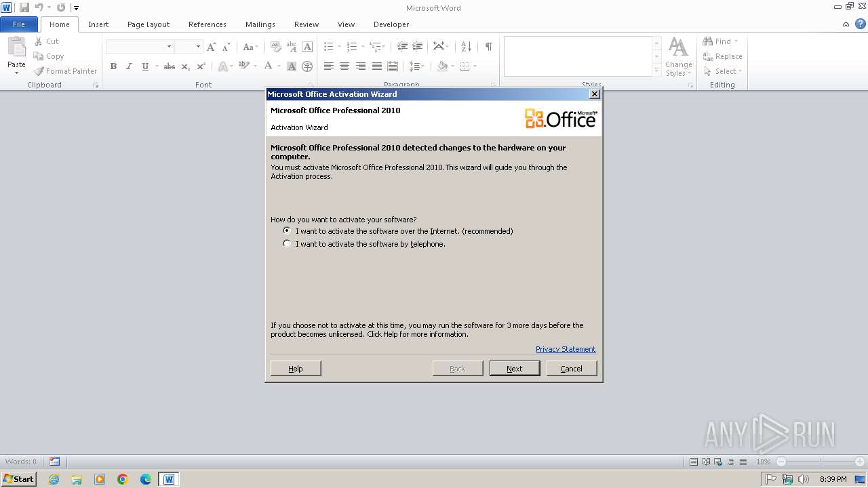Toggle Bold formatting
The image size is (868, 488).
point(113,66)
